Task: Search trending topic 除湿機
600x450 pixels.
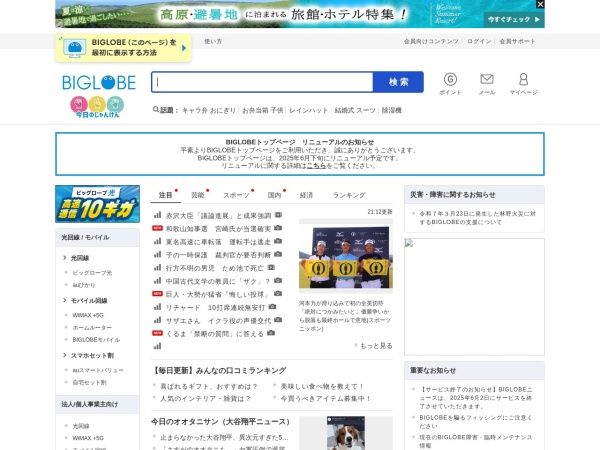Action: pos(391,110)
